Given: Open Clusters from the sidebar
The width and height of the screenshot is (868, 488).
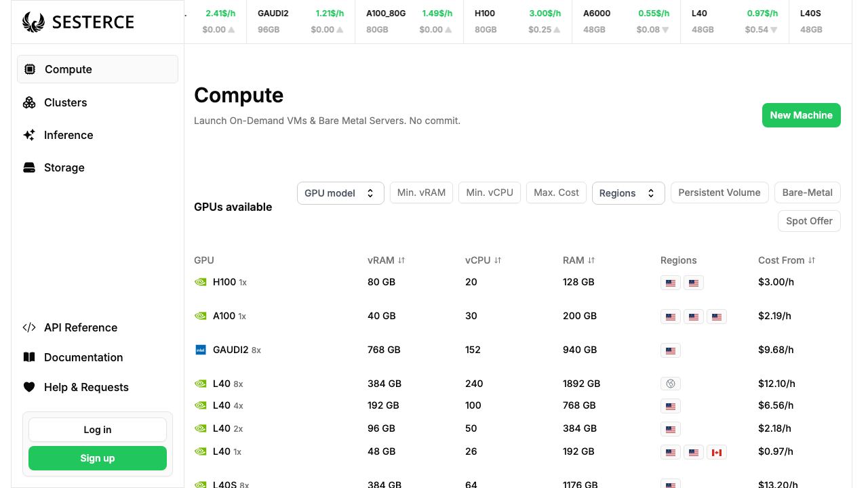Looking at the screenshot, I should coord(65,102).
